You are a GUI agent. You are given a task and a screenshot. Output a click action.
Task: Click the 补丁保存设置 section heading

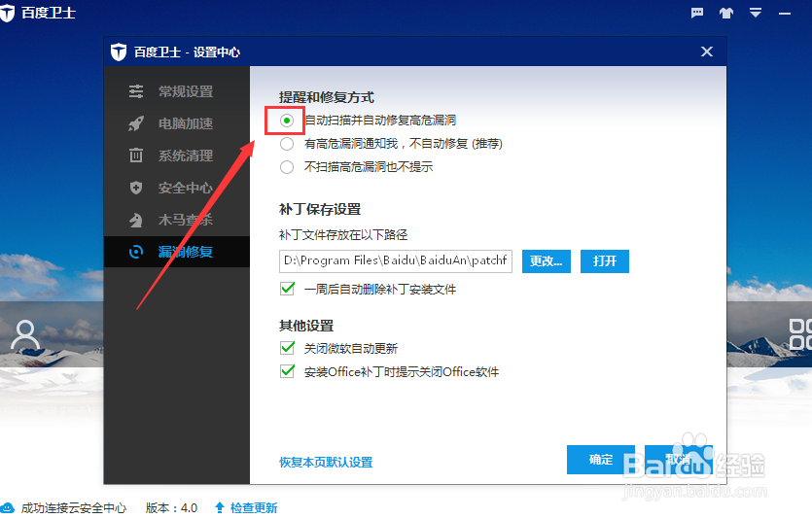click(x=320, y=209)
